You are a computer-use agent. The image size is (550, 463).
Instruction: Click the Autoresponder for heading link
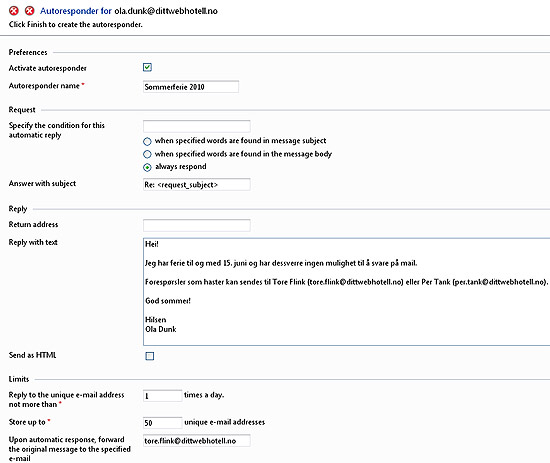coord(76,11)
